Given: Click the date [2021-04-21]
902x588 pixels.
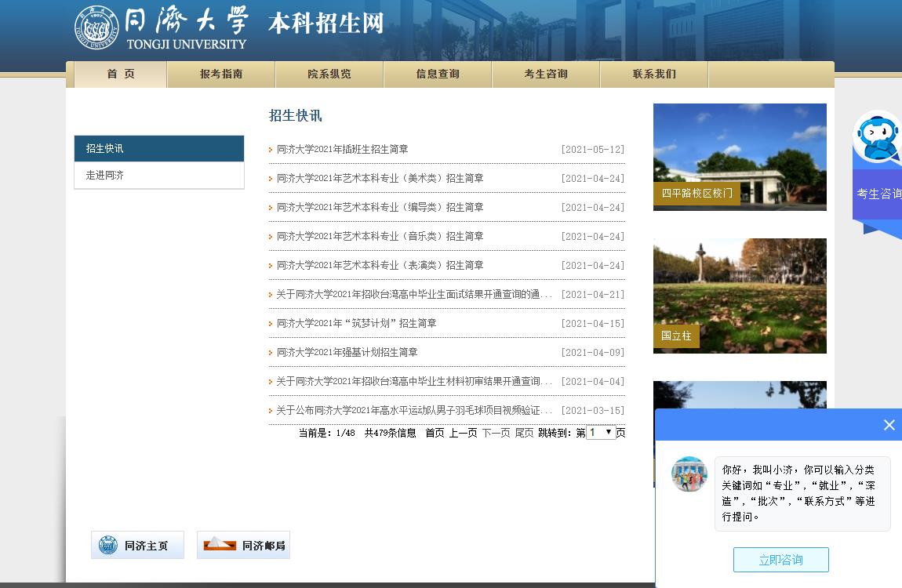Looking at the screenshot, I should pyautogui.click(x=592, y=294).
